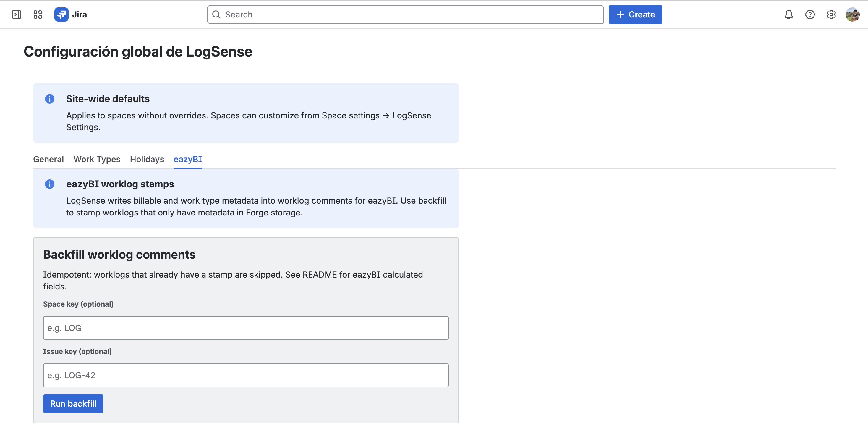Click the Backfill worklog comments heading
Image resolution: width=868 pixels, height=441 pixels.
pyautogui.click(x=119, y=255)
